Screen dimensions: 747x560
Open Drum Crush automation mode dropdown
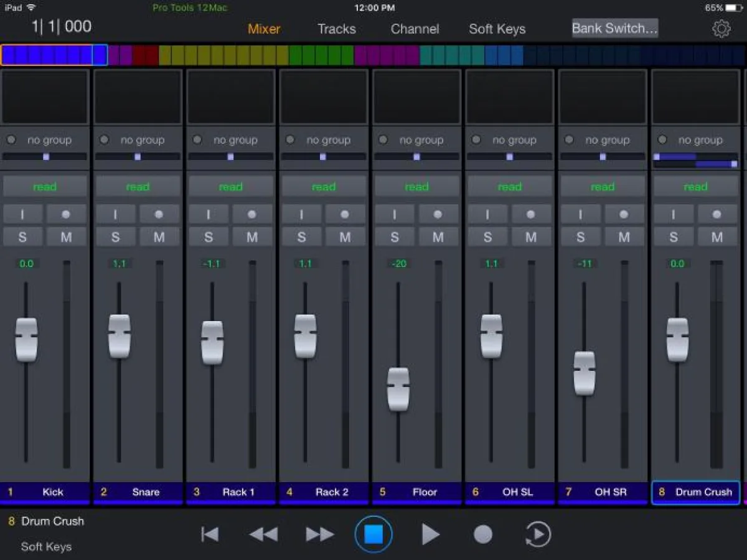(696, 187)
